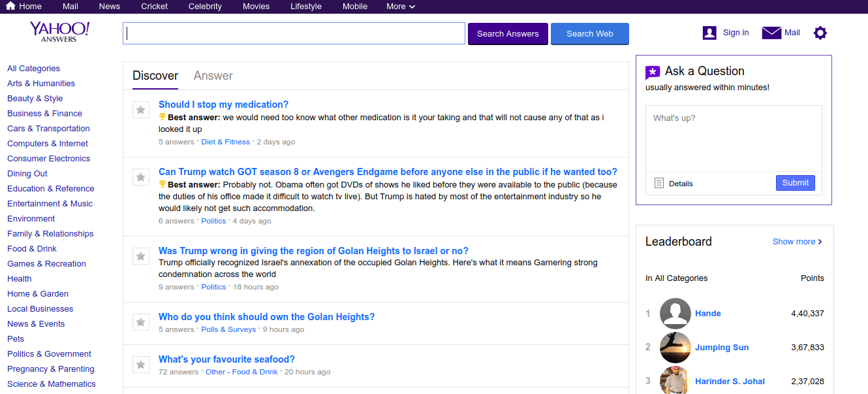
Task: Click the Search Answers button
Action: click(508, 34)
